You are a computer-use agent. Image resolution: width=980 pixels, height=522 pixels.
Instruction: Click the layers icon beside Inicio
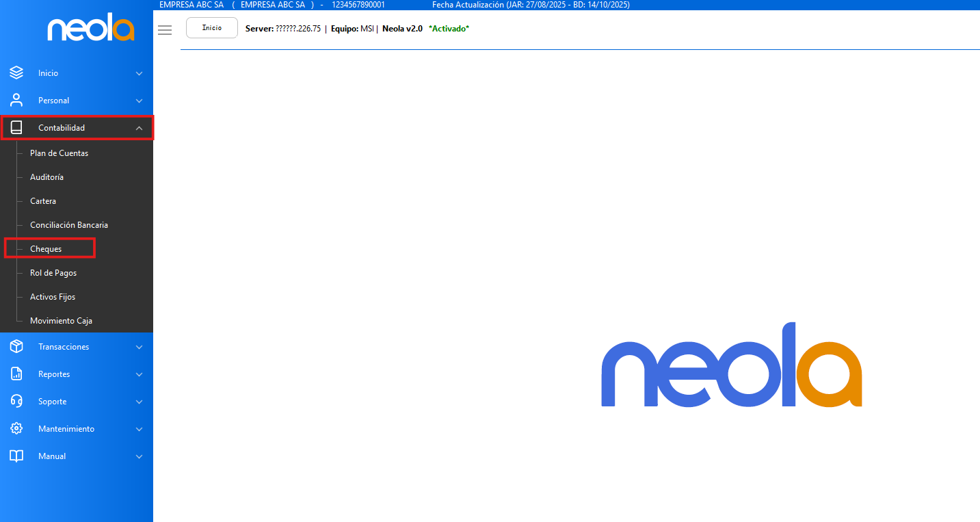coord(16,73)
